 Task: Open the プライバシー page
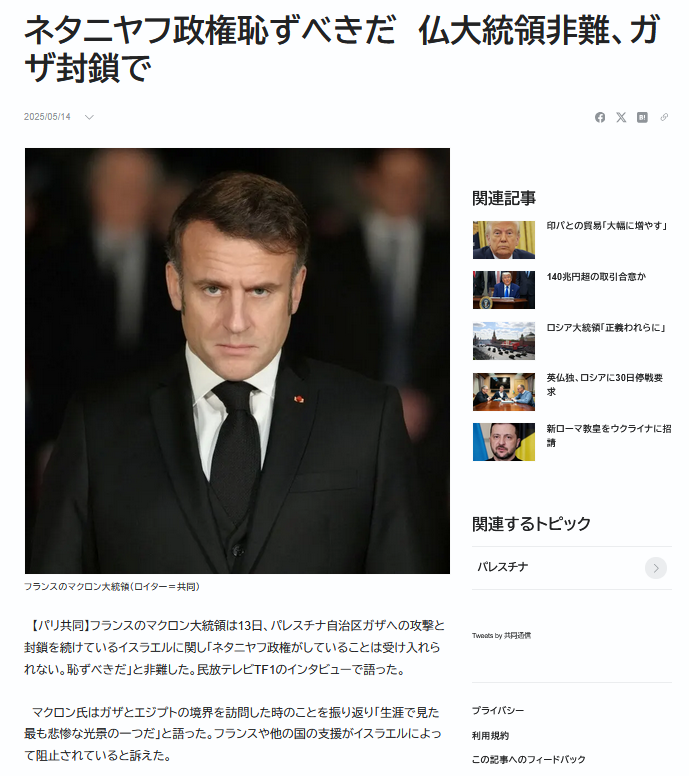498,711
